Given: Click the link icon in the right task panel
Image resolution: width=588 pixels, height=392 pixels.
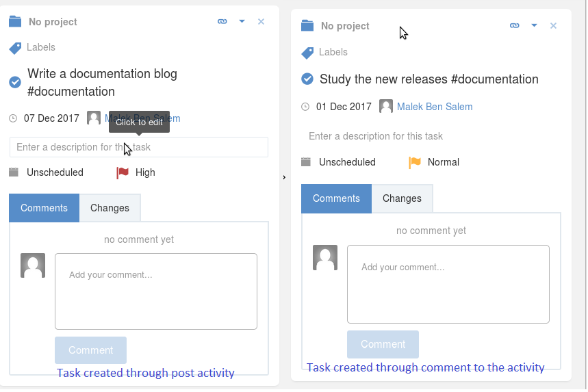Looking at the screenshot, I should (515, 25).
